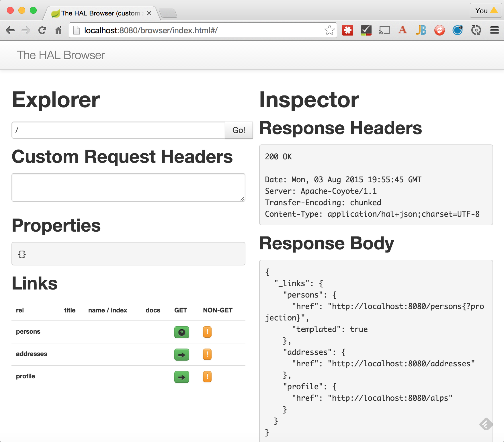The image size is (504, 442).
Task: Open the blue circular extension menu
Action: tap(458, 30)
